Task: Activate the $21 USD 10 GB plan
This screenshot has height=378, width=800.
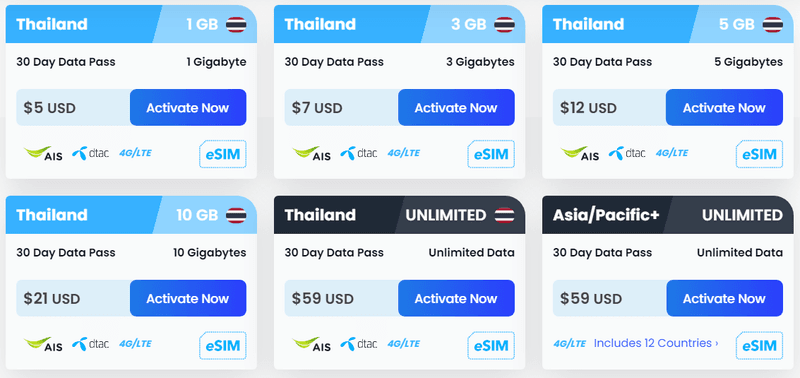Action: 188,298
